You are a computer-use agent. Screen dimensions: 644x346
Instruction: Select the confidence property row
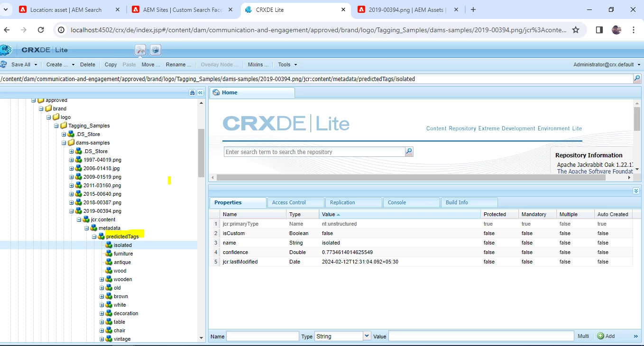pyautogui.click(x=421, y=252)
